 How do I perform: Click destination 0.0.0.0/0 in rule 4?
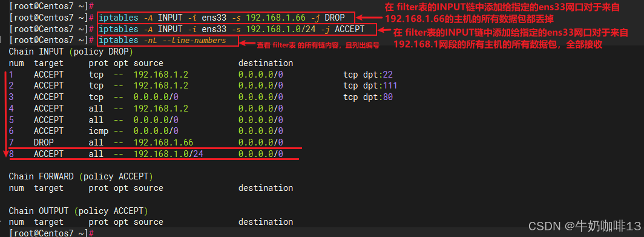(261, 108)
